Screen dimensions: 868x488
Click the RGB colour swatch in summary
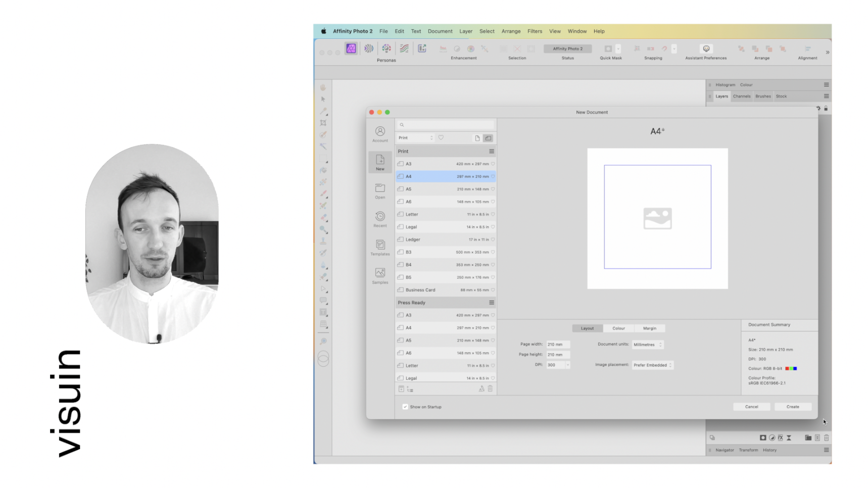click(x=791, y=369)
